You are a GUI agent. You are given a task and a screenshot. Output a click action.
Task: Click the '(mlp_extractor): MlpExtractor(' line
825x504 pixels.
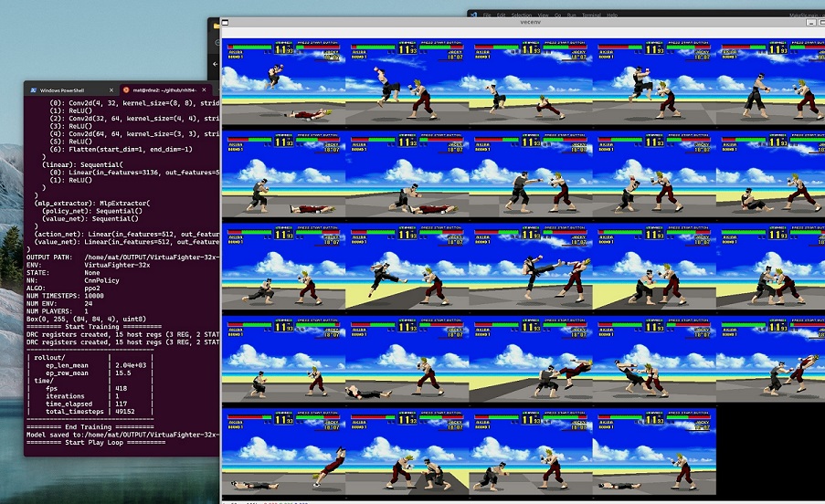pyautogui.click(x=92, y=203)
